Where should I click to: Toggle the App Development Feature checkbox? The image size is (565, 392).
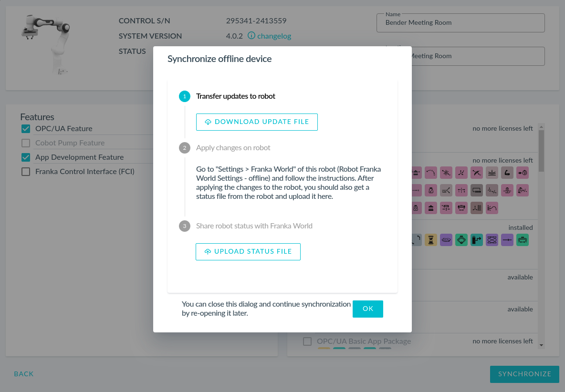point(26,157)
